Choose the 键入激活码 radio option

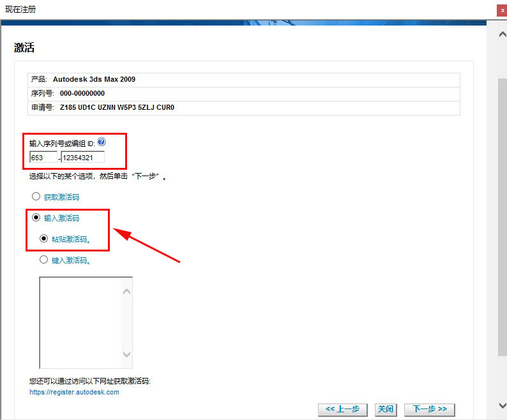click(x=43, y=260)
